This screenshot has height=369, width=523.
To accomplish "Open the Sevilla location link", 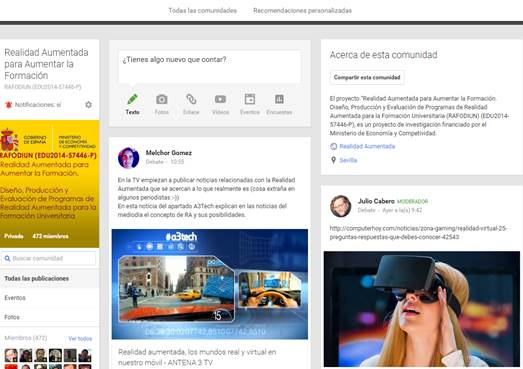I will tap(348, 160).
